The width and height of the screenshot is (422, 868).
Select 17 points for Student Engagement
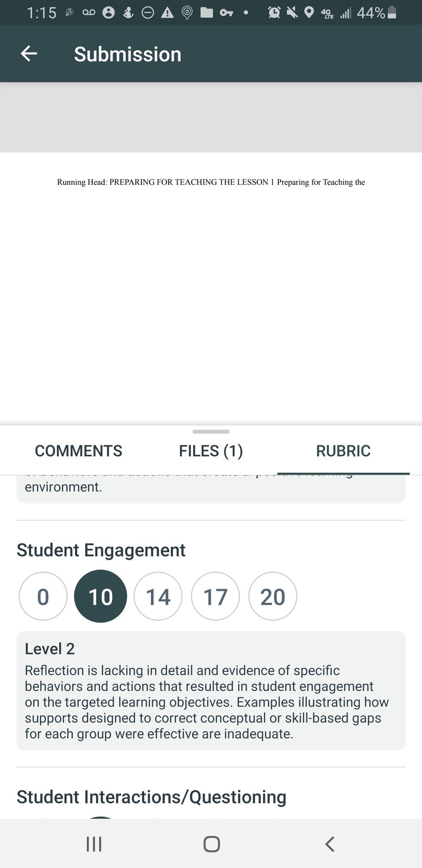click(x=215, y=596)
